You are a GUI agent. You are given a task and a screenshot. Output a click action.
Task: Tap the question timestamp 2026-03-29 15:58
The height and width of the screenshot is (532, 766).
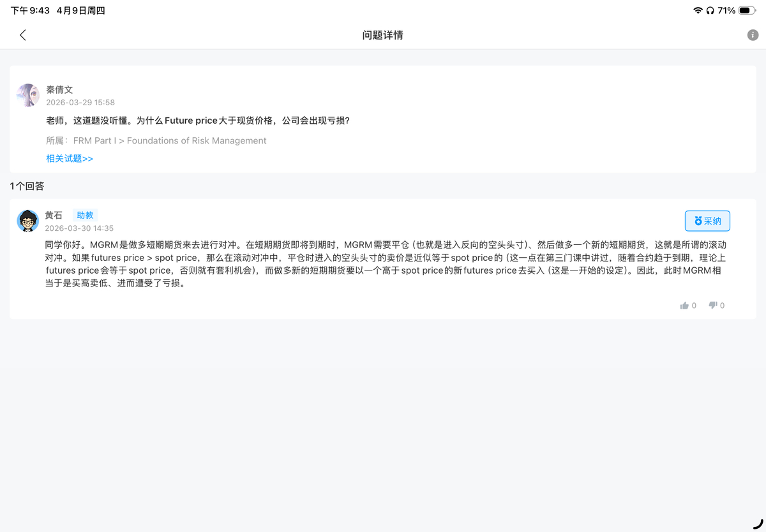click(x=80, y=102)
